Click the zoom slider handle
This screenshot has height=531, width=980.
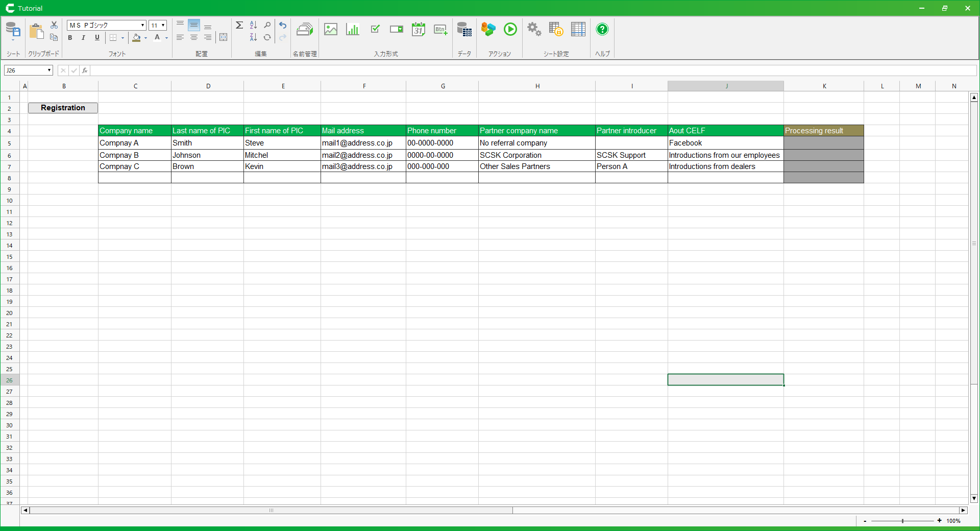(902, 521)
